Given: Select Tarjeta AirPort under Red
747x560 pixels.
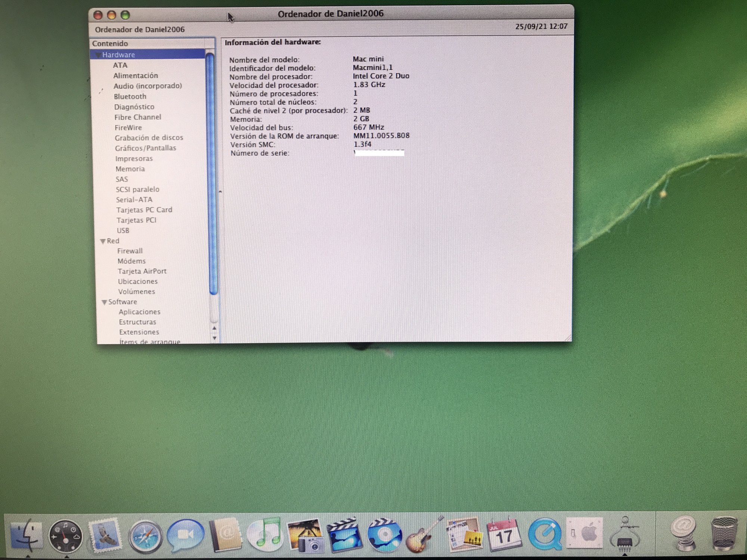Looking at the screenshot, I should pyautogui.click(x=142, y=271).
